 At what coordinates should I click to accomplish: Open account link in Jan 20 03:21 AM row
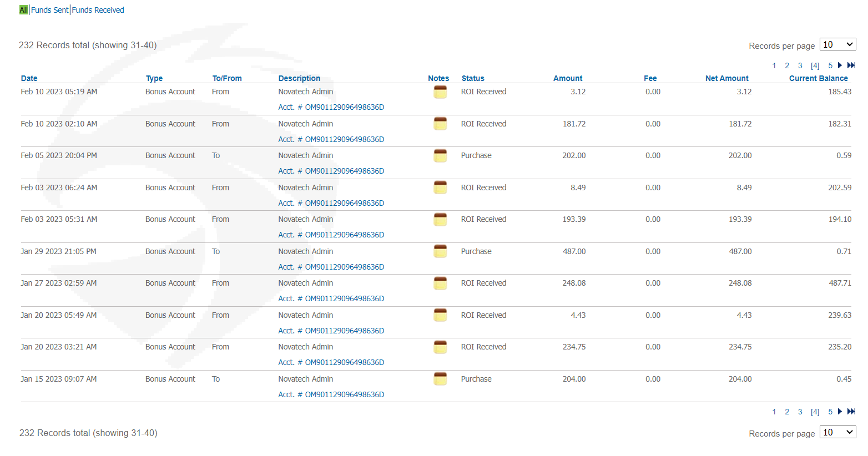tap(331, 362)
